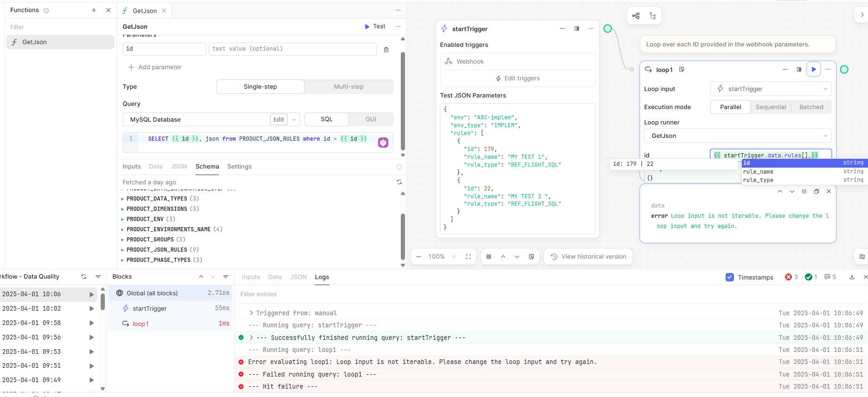Select the loop1 block in Blocks list

[x=171, y=324]
